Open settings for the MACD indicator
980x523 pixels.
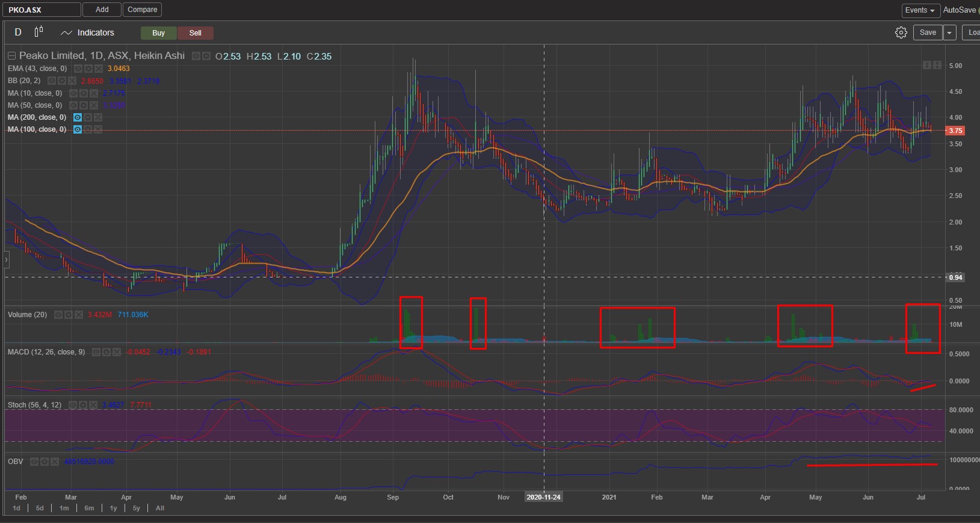(x=106, y=352)
